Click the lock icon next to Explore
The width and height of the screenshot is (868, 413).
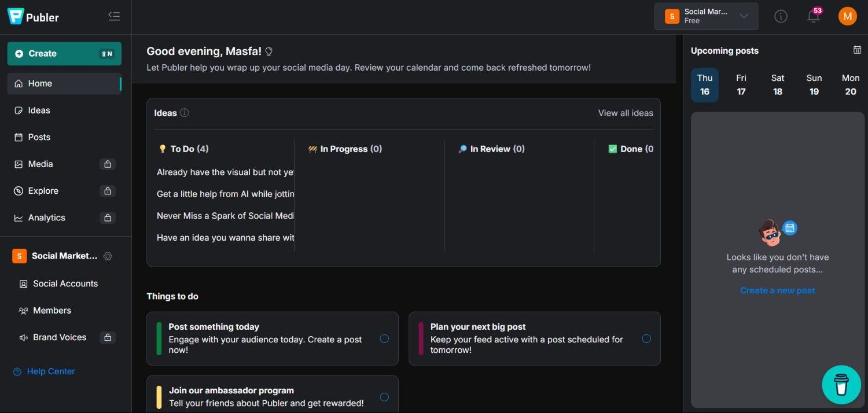107,191
